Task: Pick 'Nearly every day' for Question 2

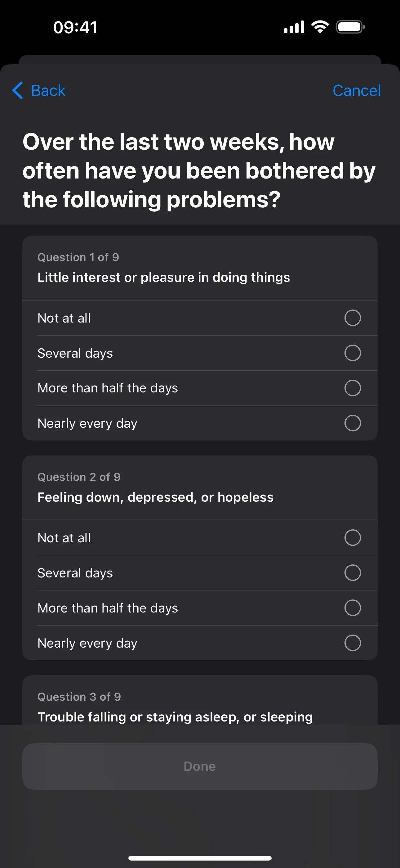Action: pyautogui.click(x=200, y=643)
